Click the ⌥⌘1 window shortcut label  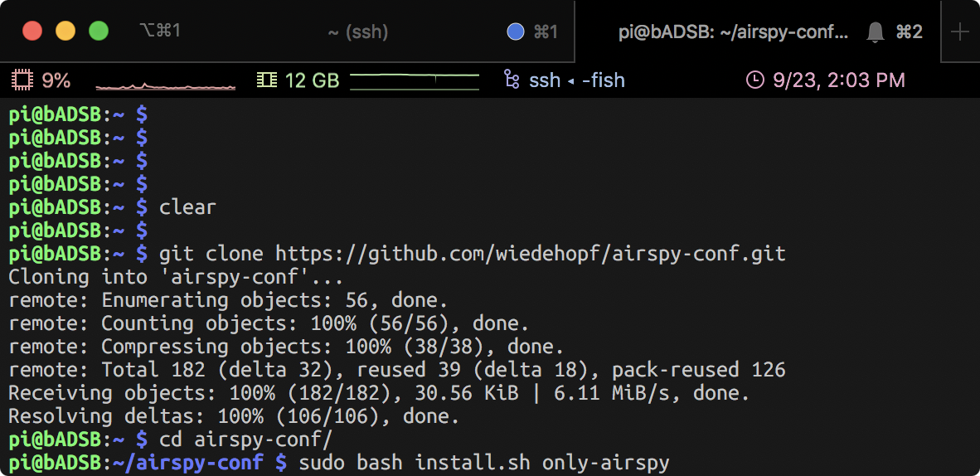click(160, 30)
